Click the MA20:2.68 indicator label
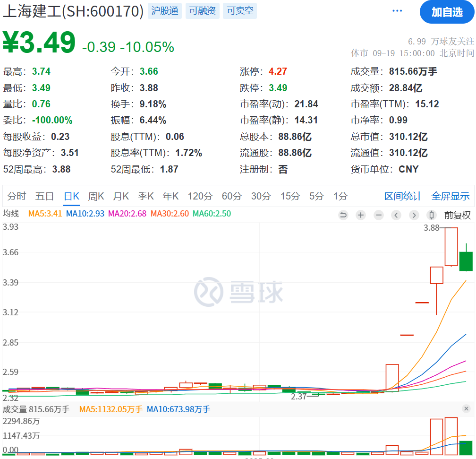This screenshot has height=459, width=476. coord(127,214)
